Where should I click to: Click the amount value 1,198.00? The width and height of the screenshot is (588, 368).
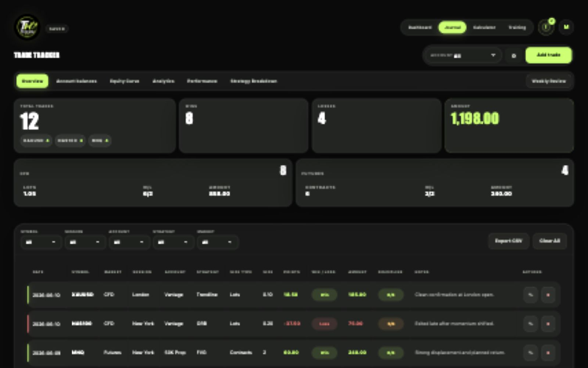coord(475,119)
